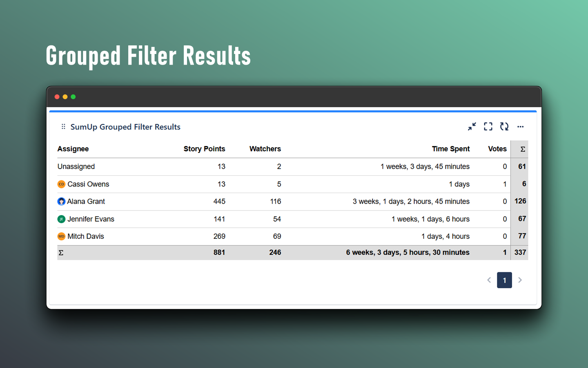The image size is (588, 368).
Task: Click '1 weeks, 1 days, 6 hours' cell
Action: point(430,219)
